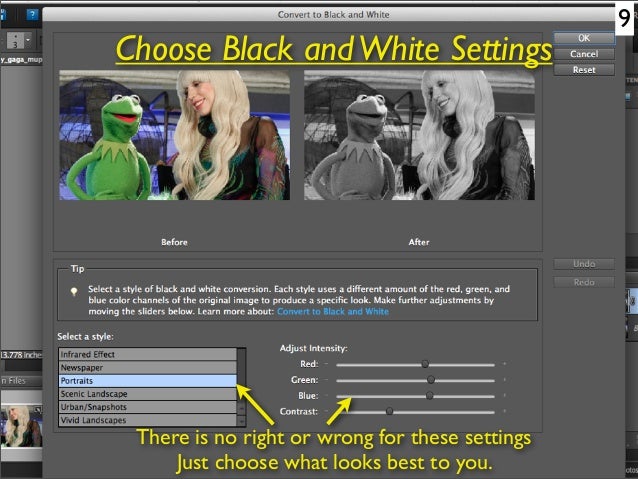Reset the black and white settings

(584, 70)
